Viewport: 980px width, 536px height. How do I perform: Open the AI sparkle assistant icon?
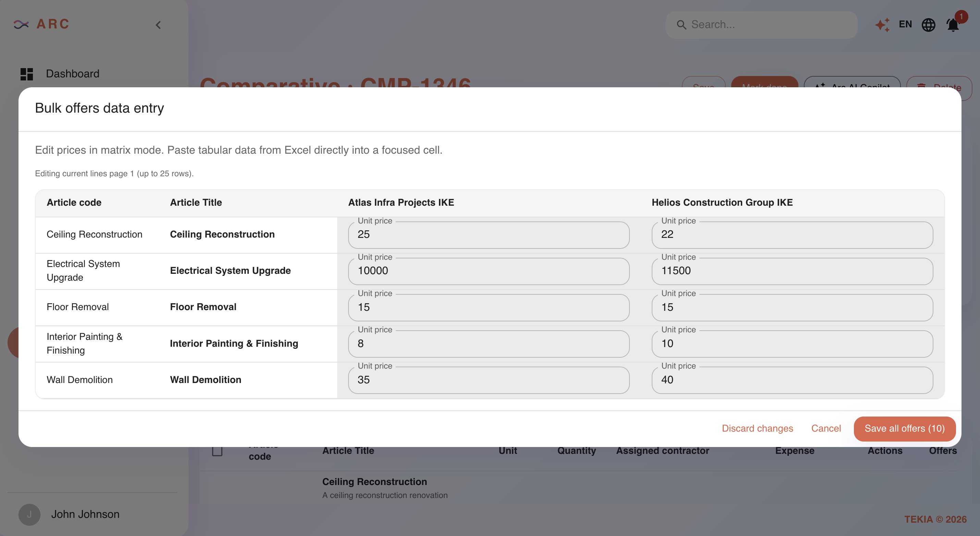[x=882, y=25]
